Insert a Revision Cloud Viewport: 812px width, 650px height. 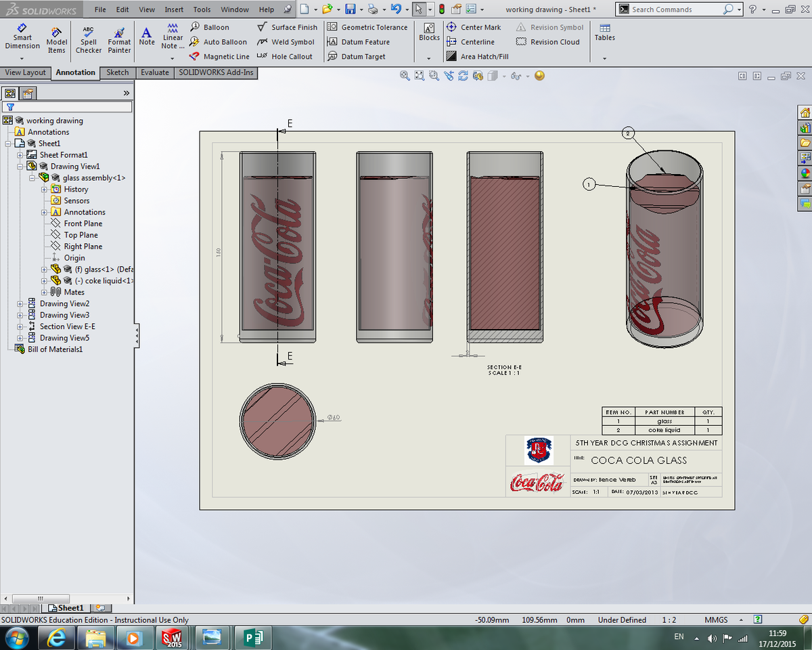point(548,42)
